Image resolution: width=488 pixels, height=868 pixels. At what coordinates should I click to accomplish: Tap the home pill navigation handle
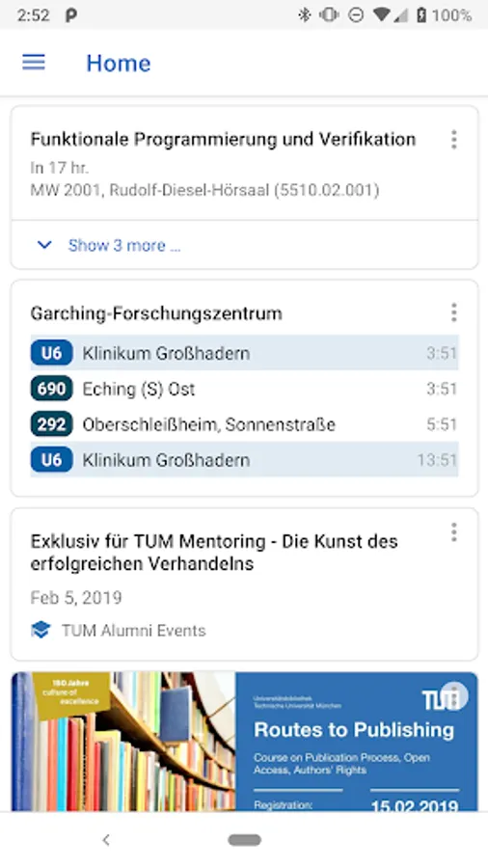click(x=244, y=840)
